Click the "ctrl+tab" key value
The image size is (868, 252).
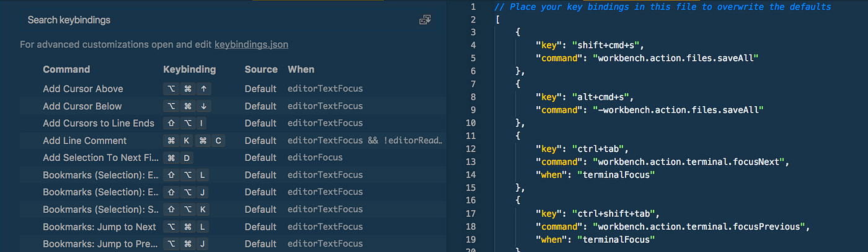[x=600, y=148]
